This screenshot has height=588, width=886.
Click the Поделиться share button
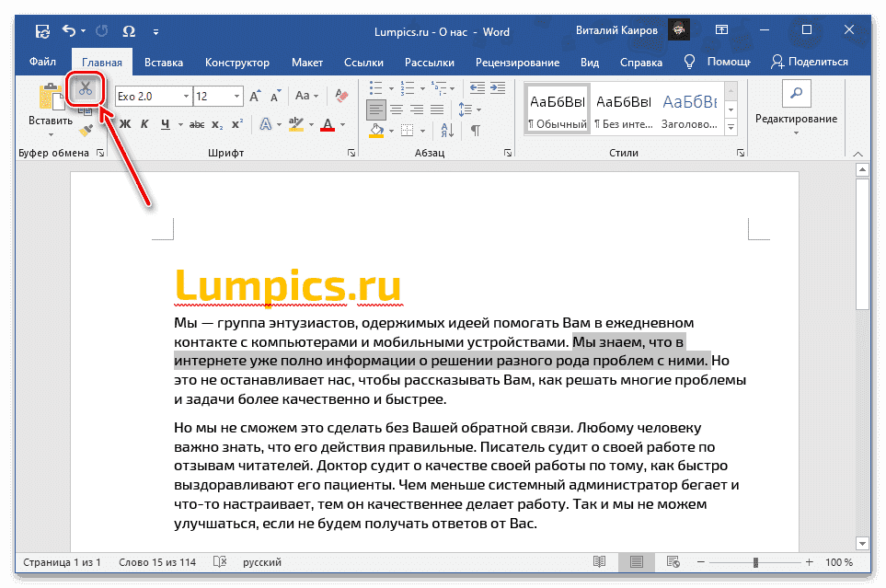click(809, 62)
